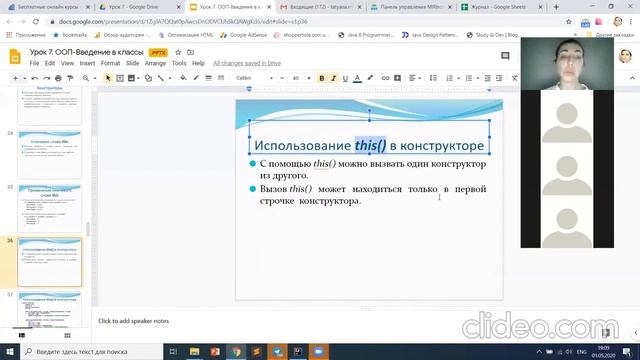The width and height of the screenshot is (640, 360).
Task: Open the Format menu
Action: (x=110, y=63)
